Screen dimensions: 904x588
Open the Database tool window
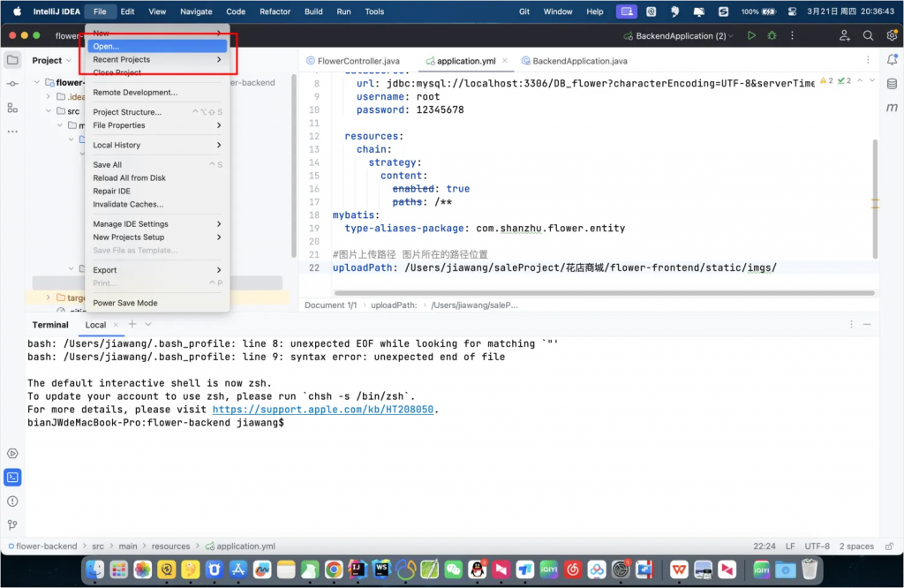tap(892, 83)
